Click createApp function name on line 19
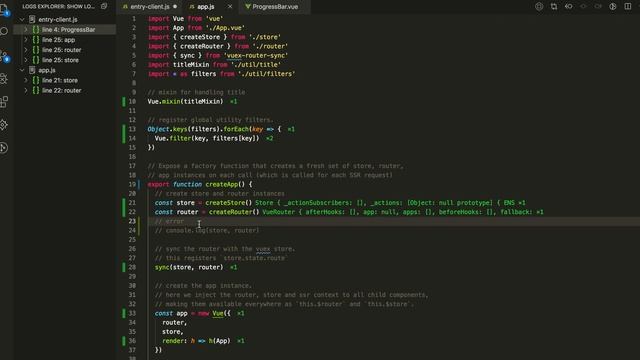This screenshot has width=640, height=360. (x=221, y=184)
